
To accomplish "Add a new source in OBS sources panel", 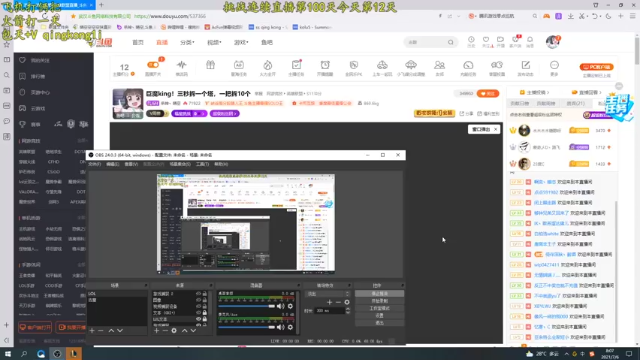I will [x=156, y=330].
